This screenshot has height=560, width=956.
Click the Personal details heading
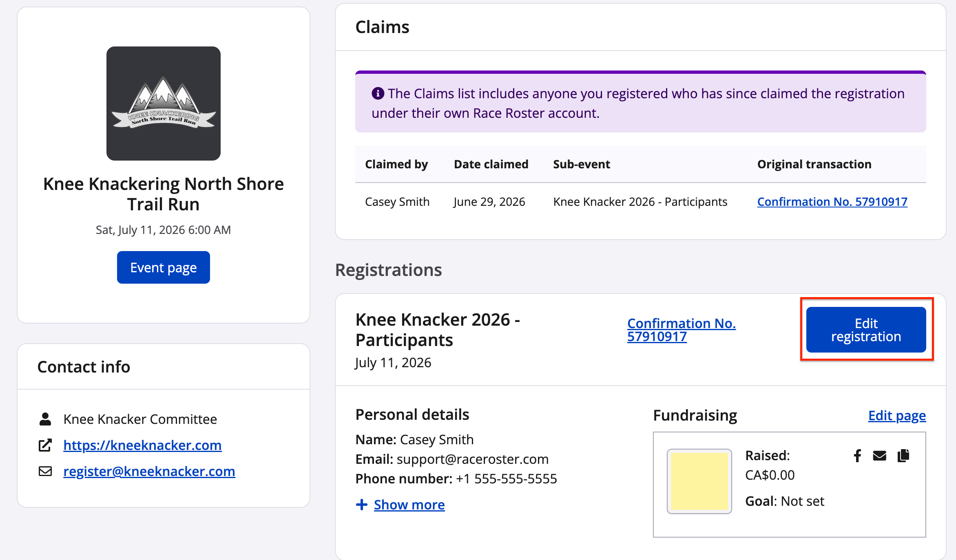click(x=412, y=414)
